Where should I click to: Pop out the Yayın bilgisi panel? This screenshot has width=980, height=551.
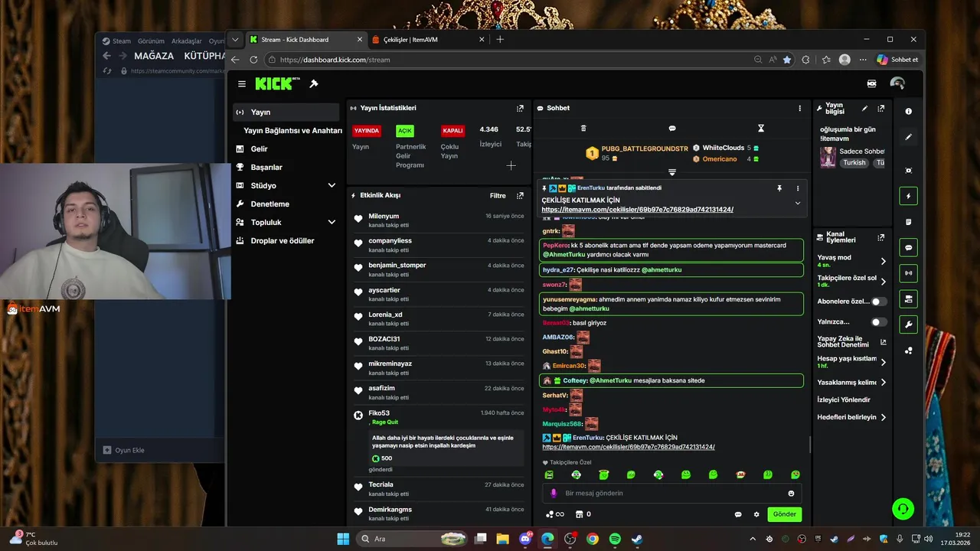point(881,109)
